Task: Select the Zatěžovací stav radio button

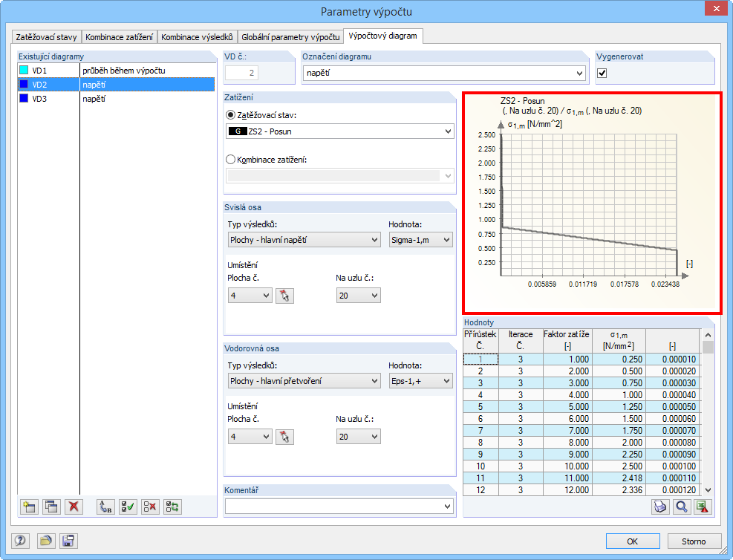Action: (x=230, y=115)
